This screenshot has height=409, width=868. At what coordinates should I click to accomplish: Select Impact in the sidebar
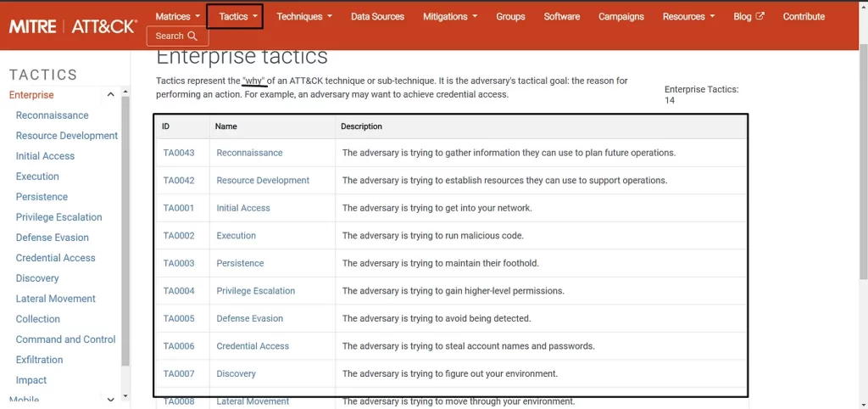tap(31, 380)
